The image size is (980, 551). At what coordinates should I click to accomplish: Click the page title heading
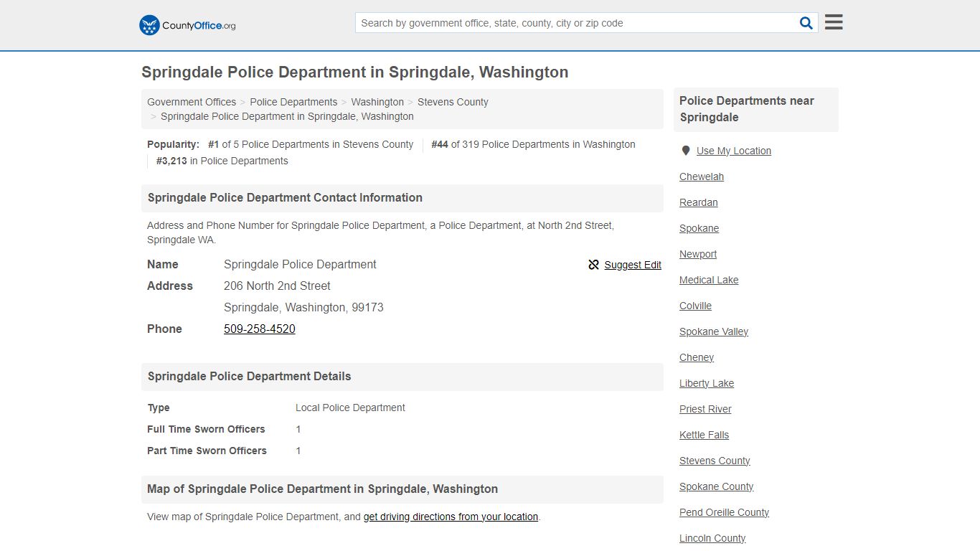355,72
